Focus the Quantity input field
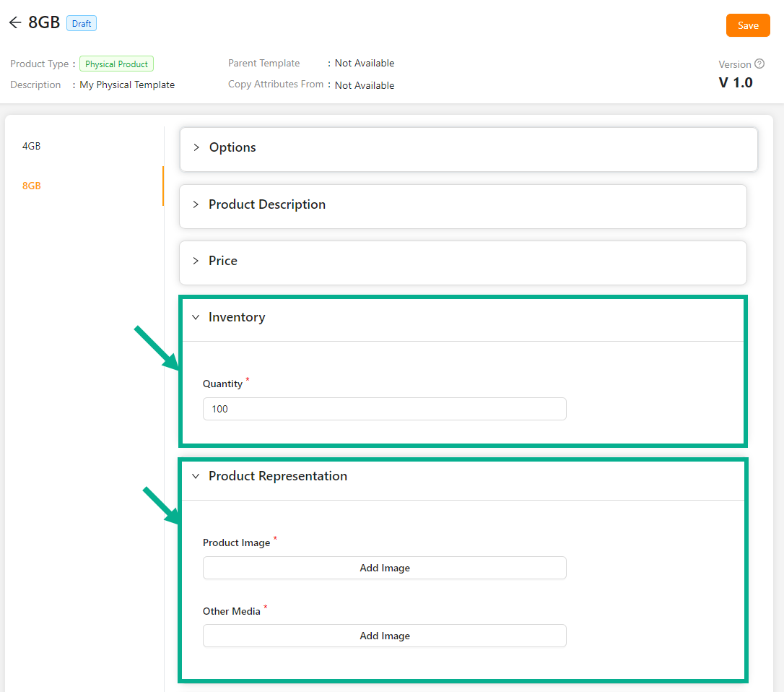The image size is (784, 692). point(384,409)
